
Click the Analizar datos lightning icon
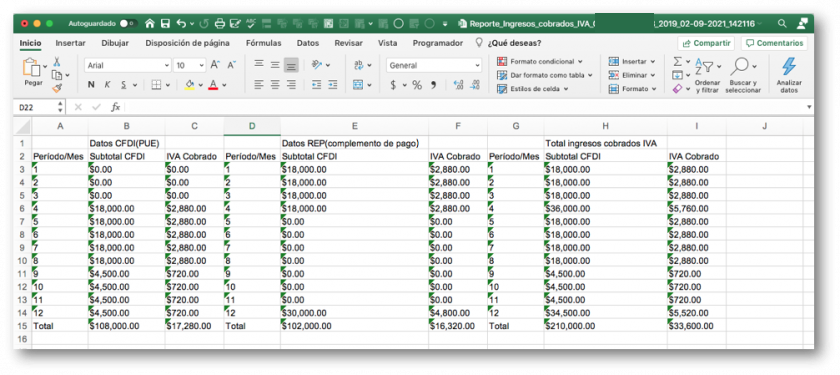point(789,66)
